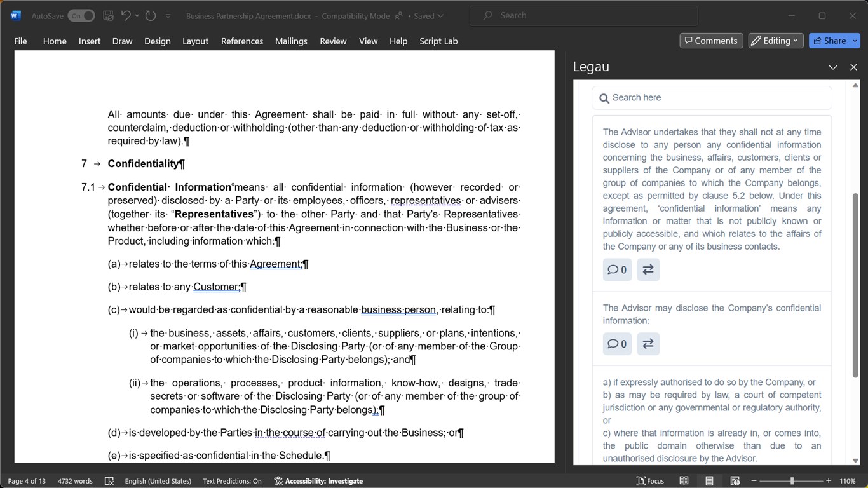Click the Legau 'Search here' field
This screenshot has width=868, height=488.
[x=712, y=98]
